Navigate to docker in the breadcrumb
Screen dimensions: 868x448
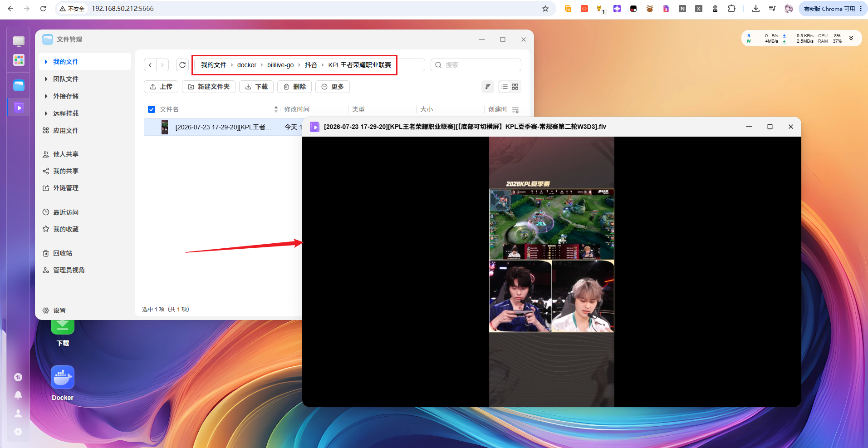[x=247, y=65]
